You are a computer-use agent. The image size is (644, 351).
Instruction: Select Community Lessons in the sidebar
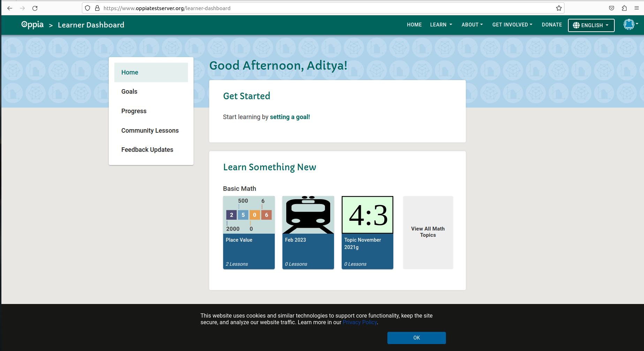pos(150,130)
